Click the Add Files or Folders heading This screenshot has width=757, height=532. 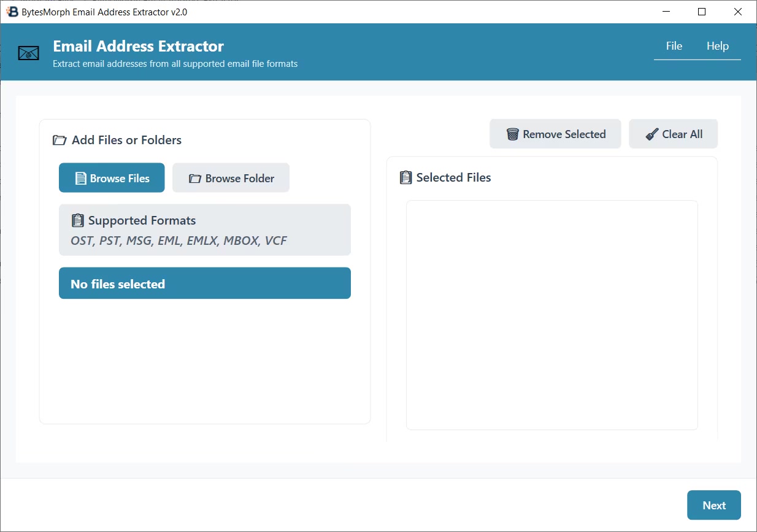[126, 141]
